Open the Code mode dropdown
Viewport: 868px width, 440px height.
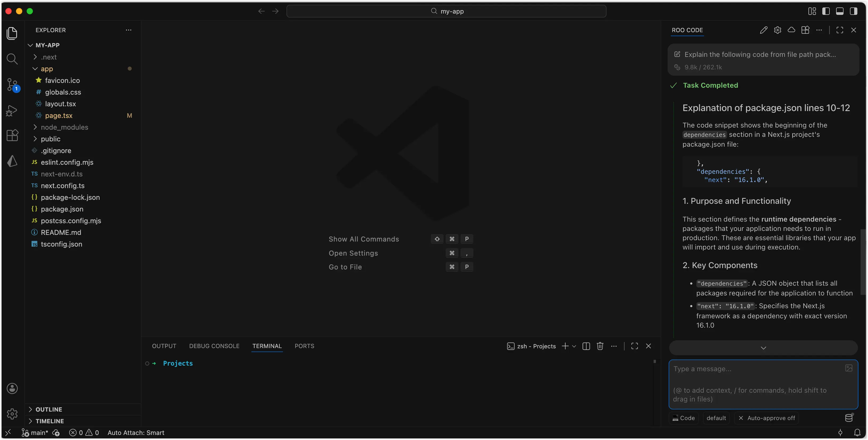coord(684,418)
